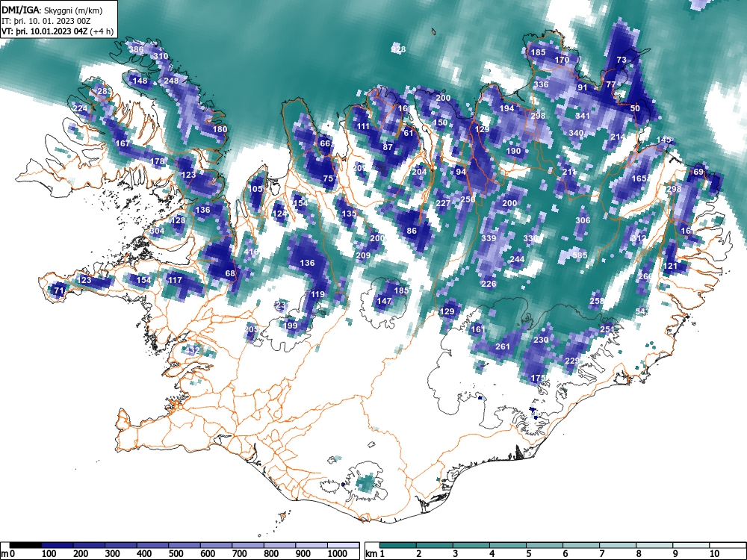747x560 pixels.
Task: Click the 'DMI/IGA: Skyggni (m/km)' title text
Action: click(x=52, y=10)
